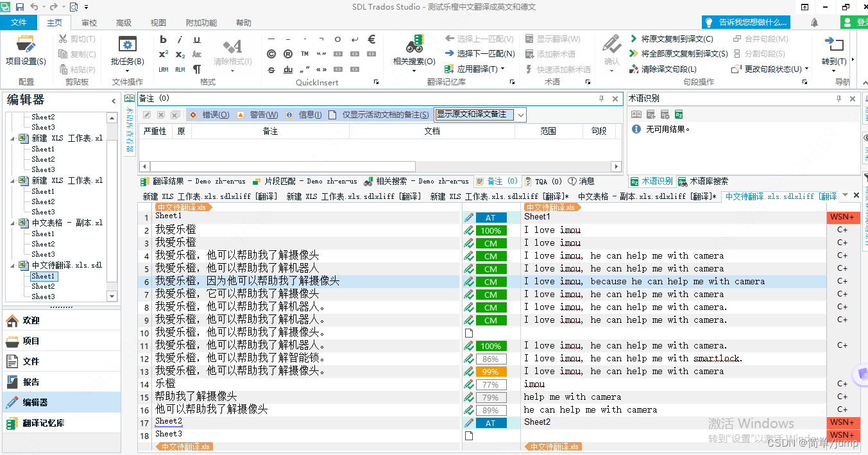The image size is (868, 455).
Task: Toggle Information (信息) filter in comments
Action: point(303,115)
